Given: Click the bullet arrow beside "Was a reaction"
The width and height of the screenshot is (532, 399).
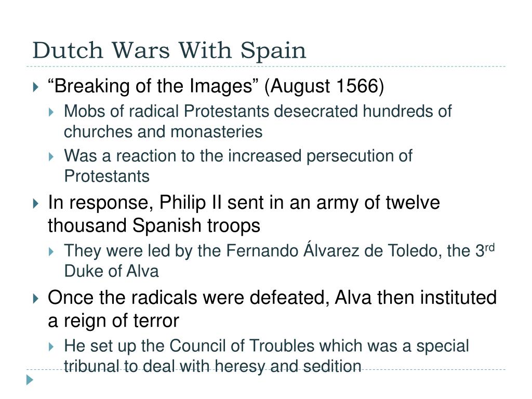Looking at the screenshot, I should [x=51, y=157].
